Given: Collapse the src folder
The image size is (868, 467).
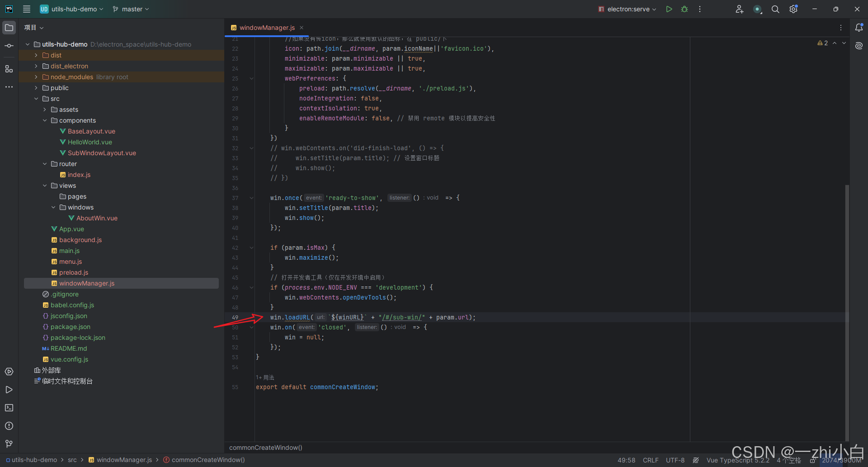Looking at the screenshot, I should pos(36,99).
